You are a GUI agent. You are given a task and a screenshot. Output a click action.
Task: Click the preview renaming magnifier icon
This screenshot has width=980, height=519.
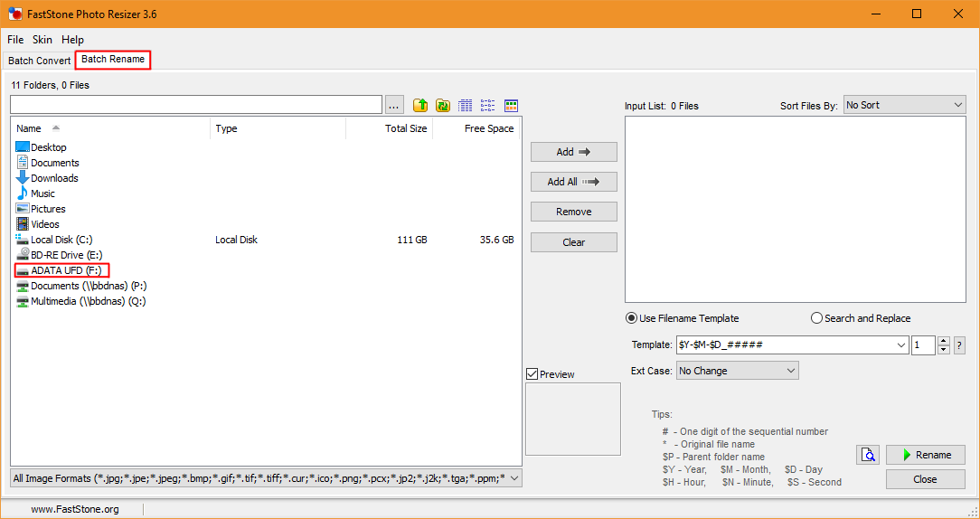[x=869, y=455]
